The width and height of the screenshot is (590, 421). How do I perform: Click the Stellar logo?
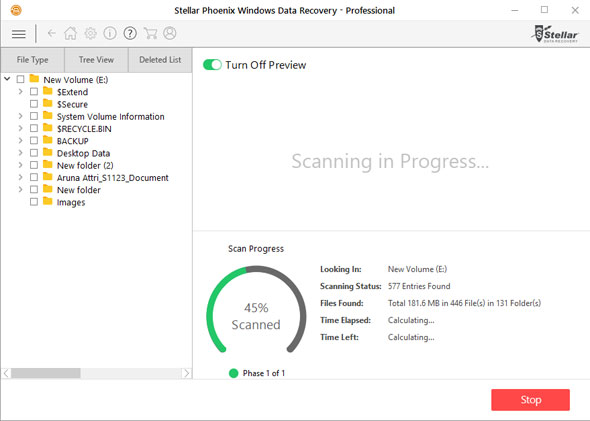555,34
